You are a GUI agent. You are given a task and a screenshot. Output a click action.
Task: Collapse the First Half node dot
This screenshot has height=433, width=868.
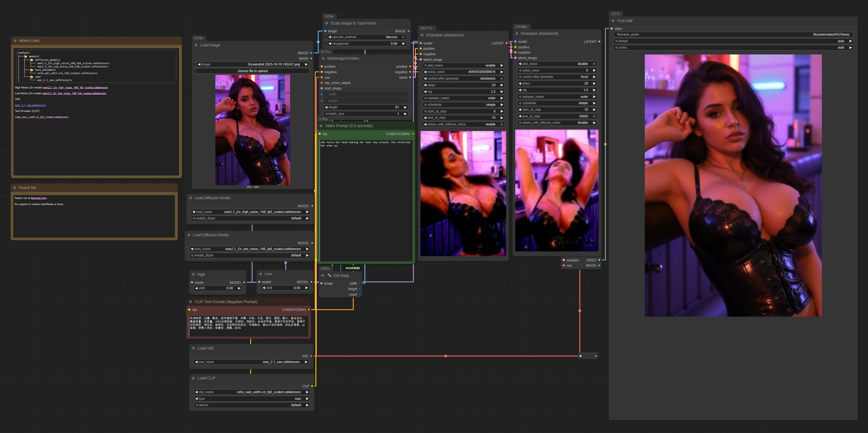pyautogui.click(x=613, y=21)
